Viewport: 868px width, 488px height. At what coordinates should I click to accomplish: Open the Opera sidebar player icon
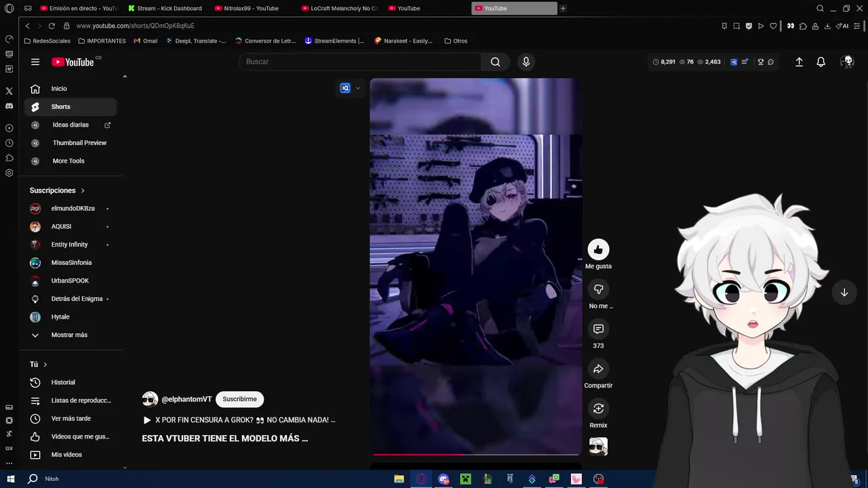pos(9,128)
